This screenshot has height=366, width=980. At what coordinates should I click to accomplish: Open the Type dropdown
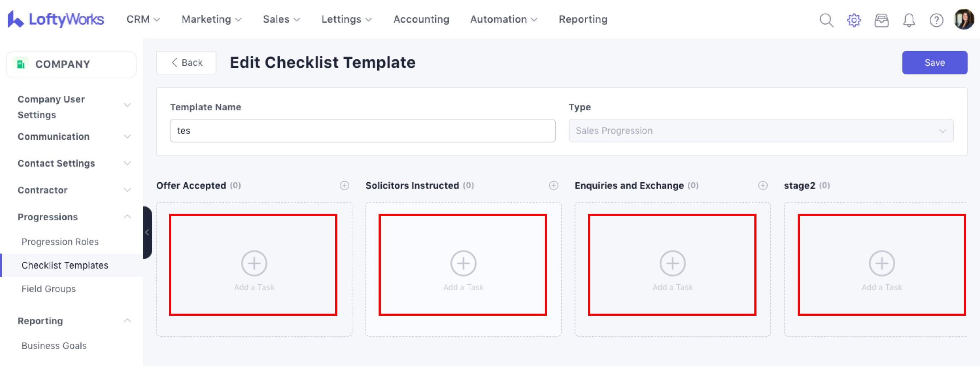coord(761,131)
